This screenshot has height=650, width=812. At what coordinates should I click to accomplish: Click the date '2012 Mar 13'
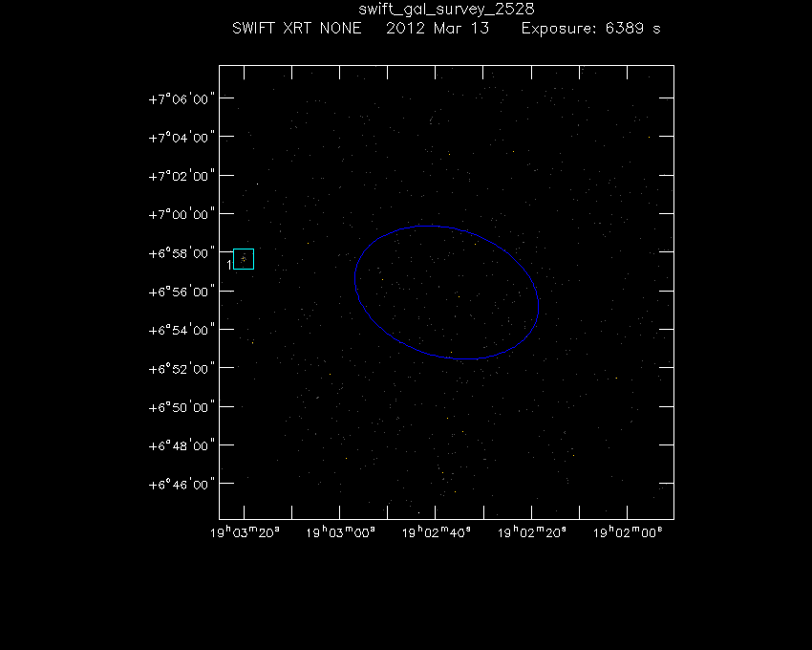pyautogui.click(x=438, y=28)
